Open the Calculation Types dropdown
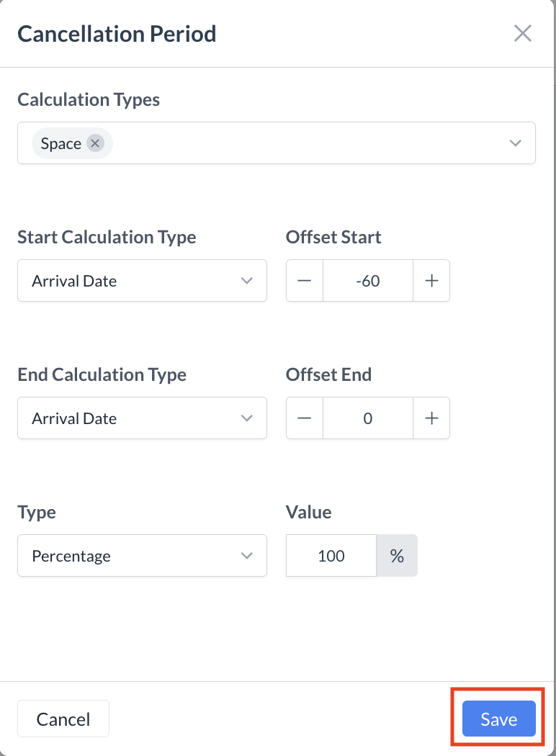Viewport: 556px width, 756px height. [x=515, y=143]
